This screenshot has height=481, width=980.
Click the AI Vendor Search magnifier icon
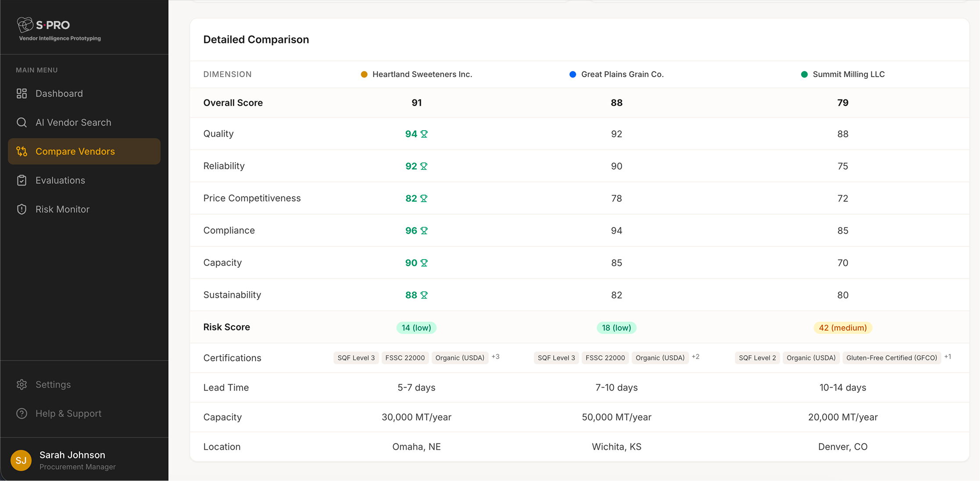[22, 122]
